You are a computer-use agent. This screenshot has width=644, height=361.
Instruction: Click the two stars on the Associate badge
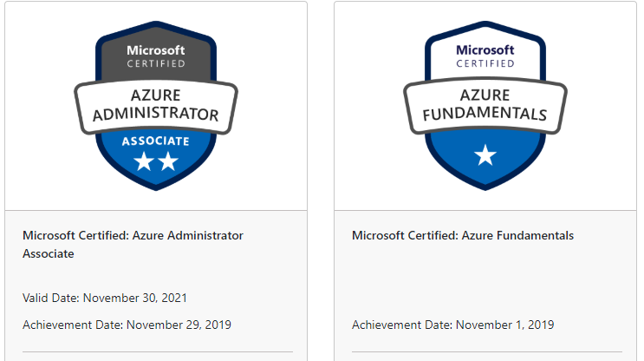156,161
